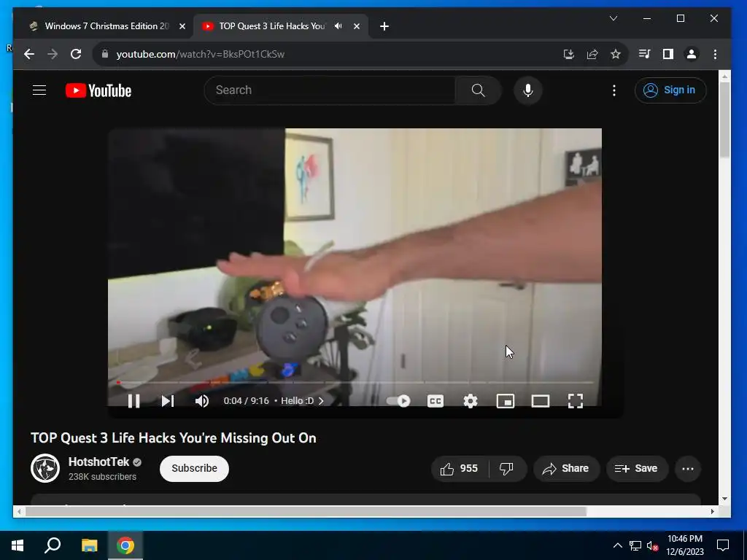Subscribe to HotshotTek channel
Viewport: 747px width, 560px height.
click(194, 469)
